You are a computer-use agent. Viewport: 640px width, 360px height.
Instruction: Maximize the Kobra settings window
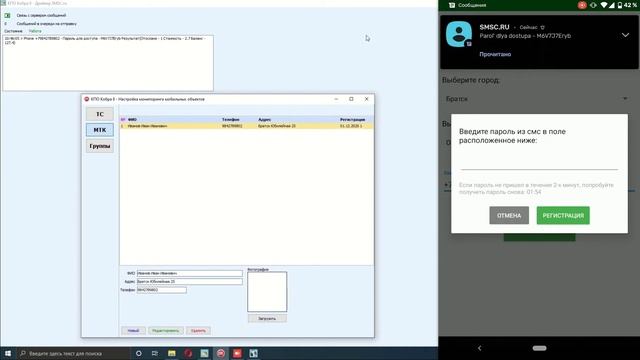[351, 99]
